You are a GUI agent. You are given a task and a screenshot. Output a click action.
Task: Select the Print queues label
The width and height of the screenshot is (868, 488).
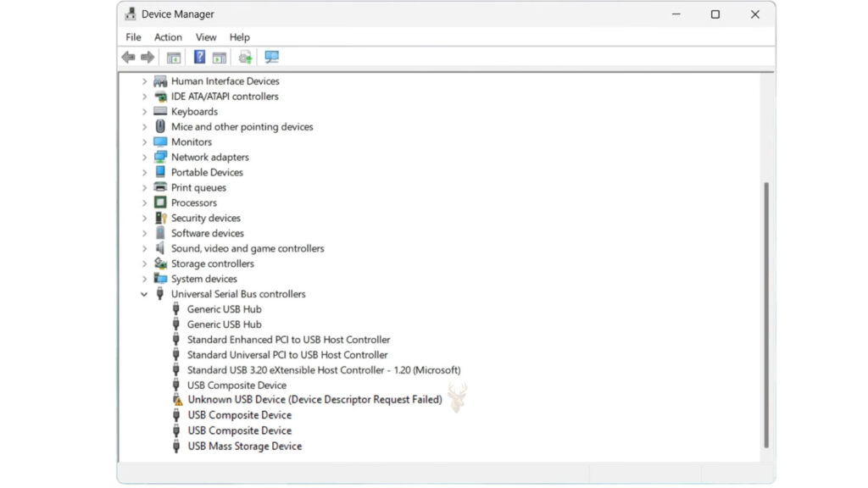click(198, 187)
